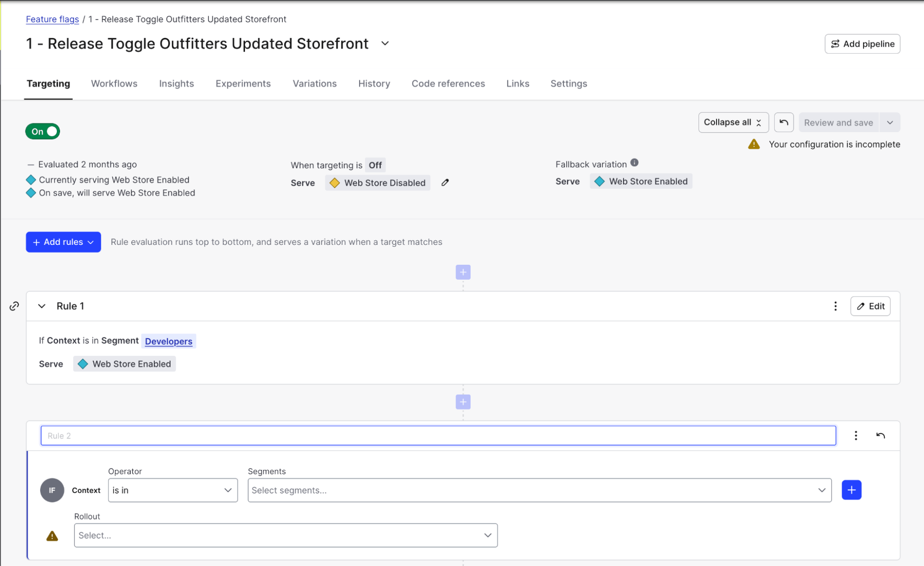Click the undo arrow in Rule 2 header
924x566 pixels.
coord(880,435)
